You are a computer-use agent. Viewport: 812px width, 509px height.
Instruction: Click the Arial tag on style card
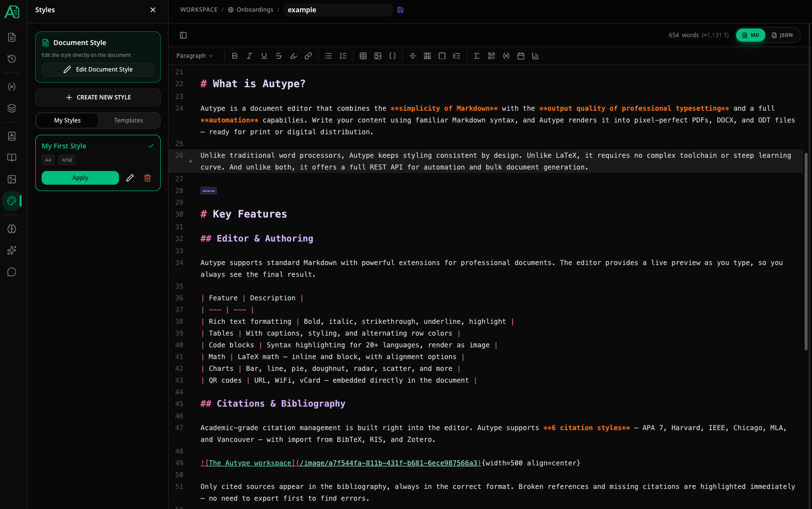(67, 160)
